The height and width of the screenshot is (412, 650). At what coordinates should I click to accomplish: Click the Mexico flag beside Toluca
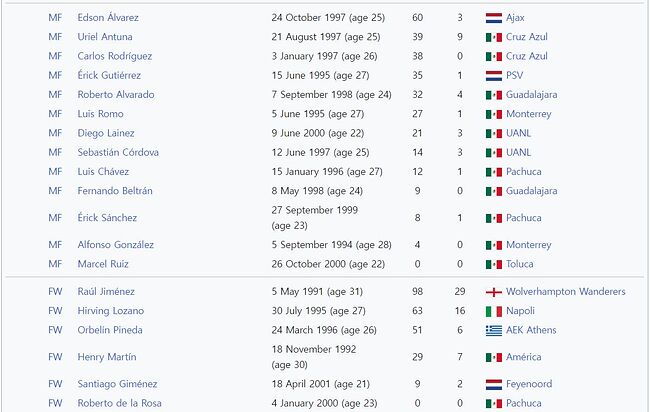(494, 264)
